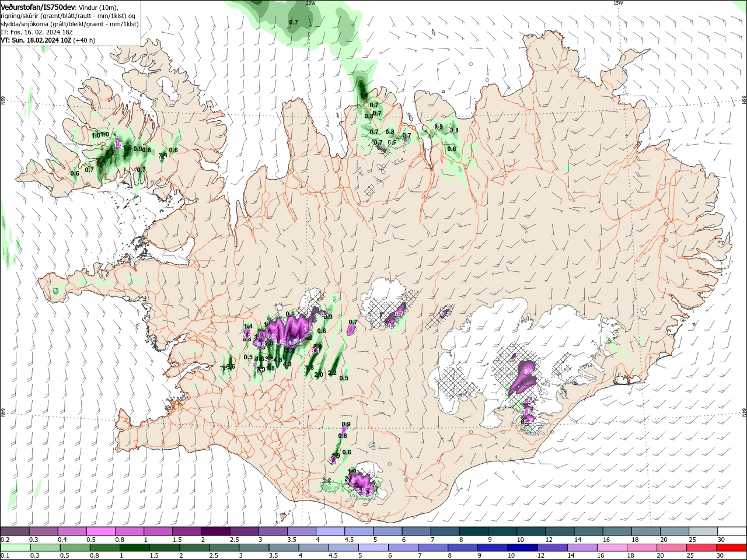The height and width of the screenshot is (560, 747).
Task: Click the dark teal 8 snow legend swatch
Action: pos(472,531)
